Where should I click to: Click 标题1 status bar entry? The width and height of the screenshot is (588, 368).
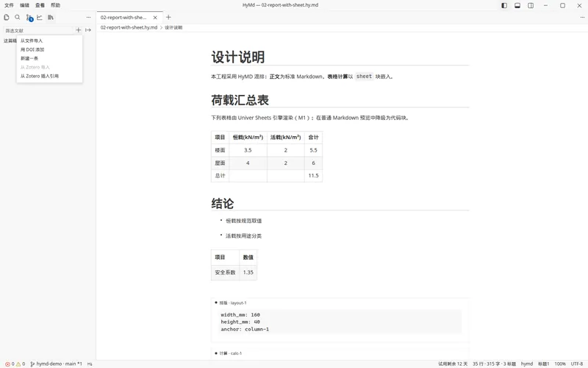(x=544, y=364)
